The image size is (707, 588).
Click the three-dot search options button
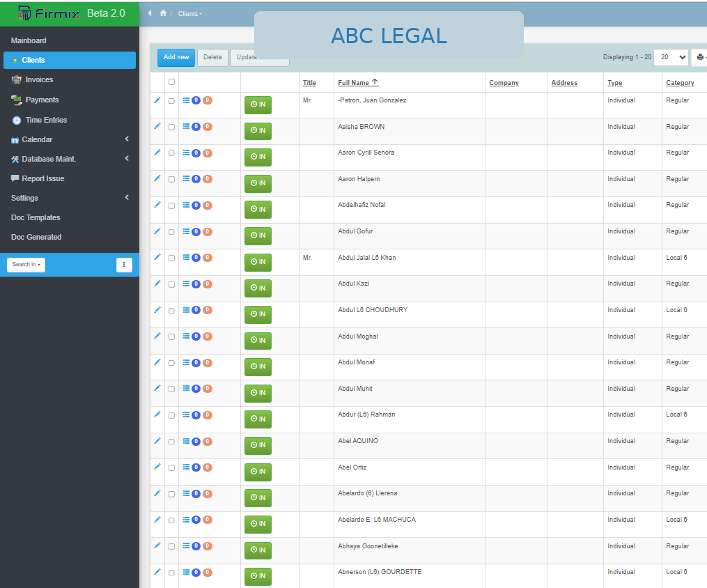pos(124,265)
